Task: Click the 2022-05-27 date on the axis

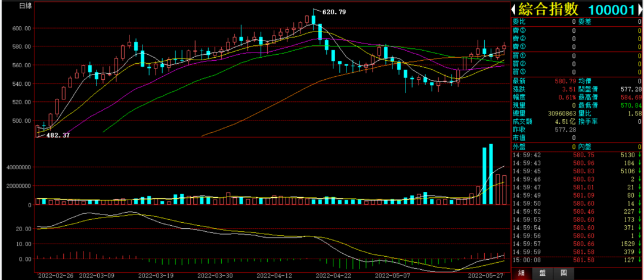Action: pos(487,276)
